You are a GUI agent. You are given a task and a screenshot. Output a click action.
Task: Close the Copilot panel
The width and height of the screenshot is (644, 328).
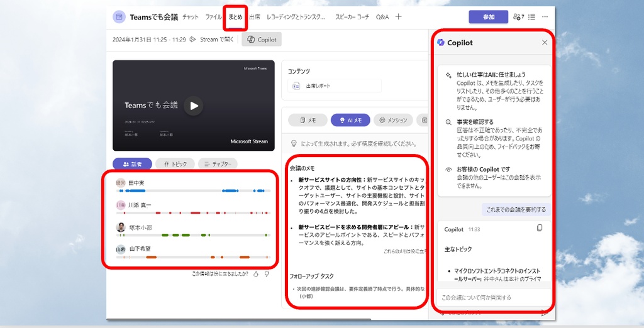(x=545, y=43)
